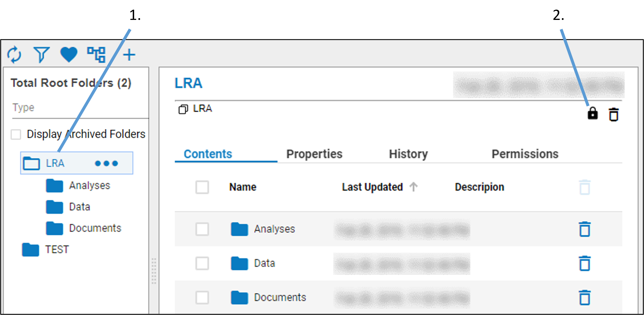Click the folder hierarchy tree icon
Screen dimensions: 644x315
click(96, 55)
